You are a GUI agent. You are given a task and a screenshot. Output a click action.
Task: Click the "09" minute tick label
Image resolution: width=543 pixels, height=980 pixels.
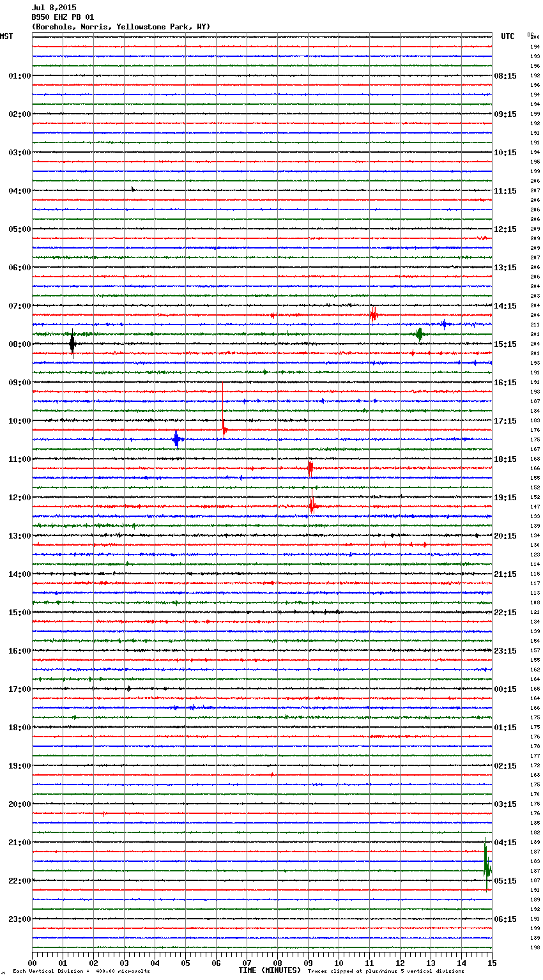[x=309, y=963]
